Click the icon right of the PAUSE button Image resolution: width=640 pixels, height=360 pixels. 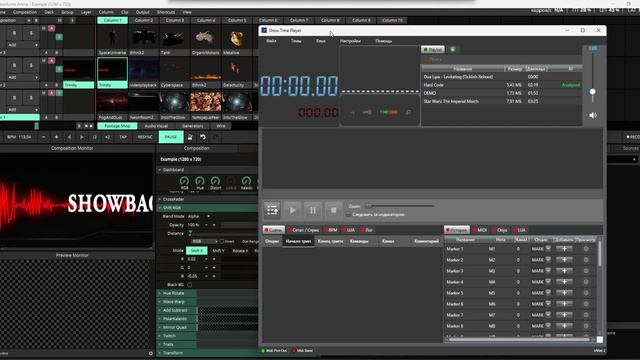pyautogui.click(x=190, y=137)
